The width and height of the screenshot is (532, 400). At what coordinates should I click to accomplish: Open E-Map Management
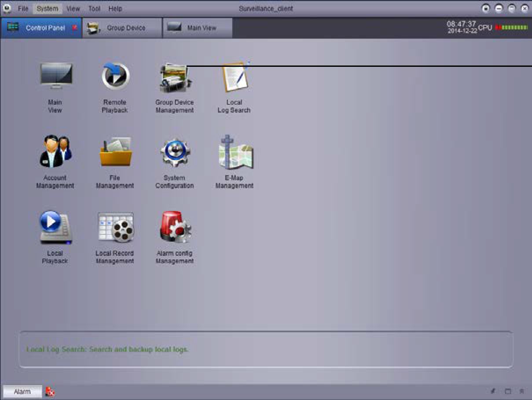pyautogui.click(x=235, y=153)
